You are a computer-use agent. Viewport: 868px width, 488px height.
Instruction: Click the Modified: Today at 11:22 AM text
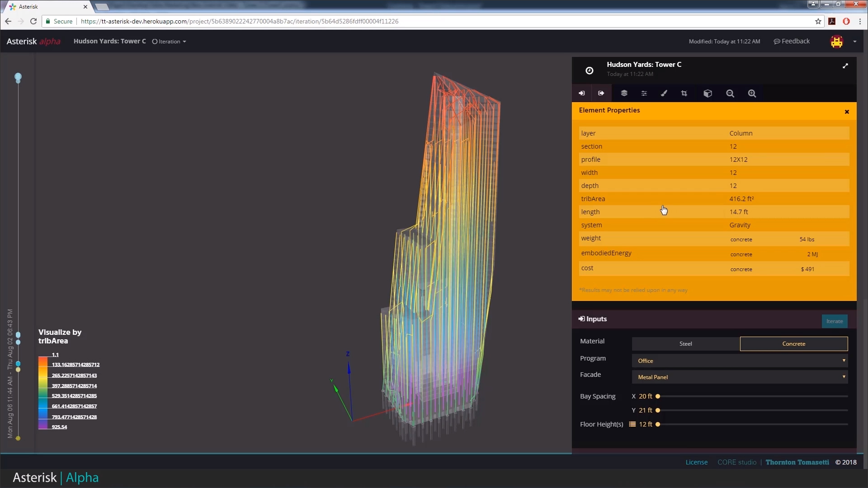[x=724, y=42]
